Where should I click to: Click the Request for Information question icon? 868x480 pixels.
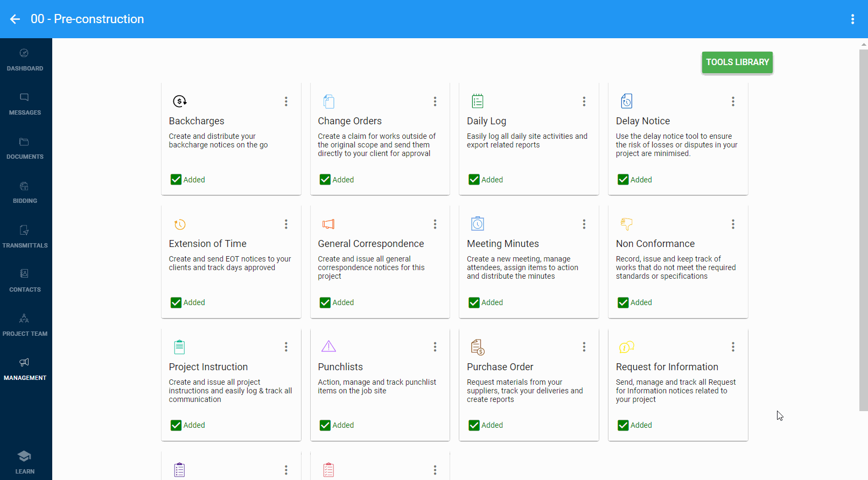[627, 347]
